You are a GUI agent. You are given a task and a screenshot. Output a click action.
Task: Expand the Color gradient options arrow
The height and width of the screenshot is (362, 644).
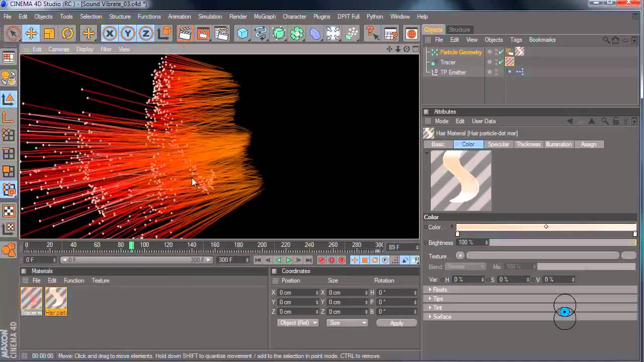452,227
